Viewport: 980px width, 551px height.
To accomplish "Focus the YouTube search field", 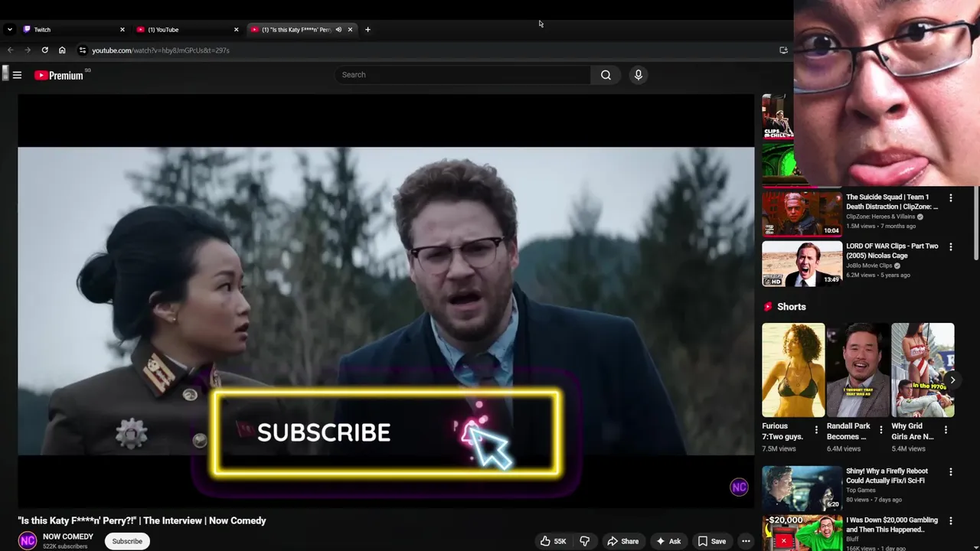I will coord(462,75).
